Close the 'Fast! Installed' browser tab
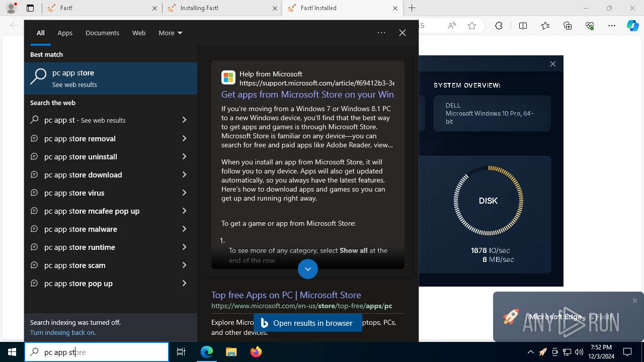Screen dimensions: 644x362 (x=395, y=8)
